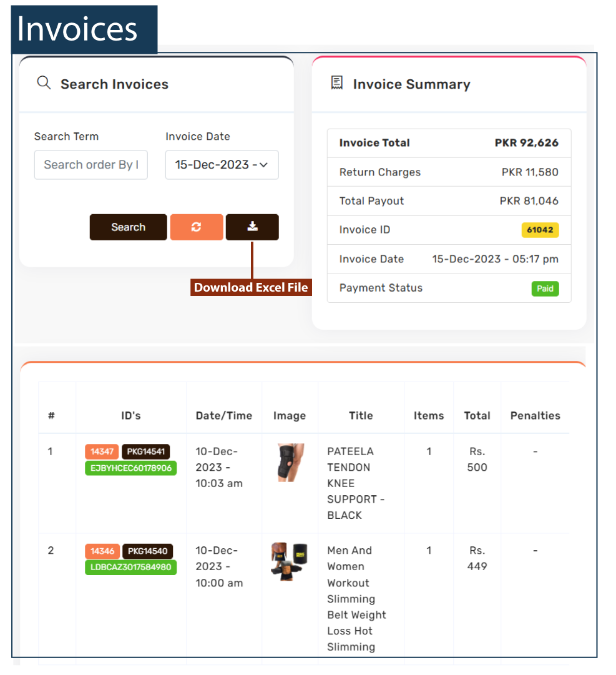Open the slimming belt product thumbnail

pos(289,561)
